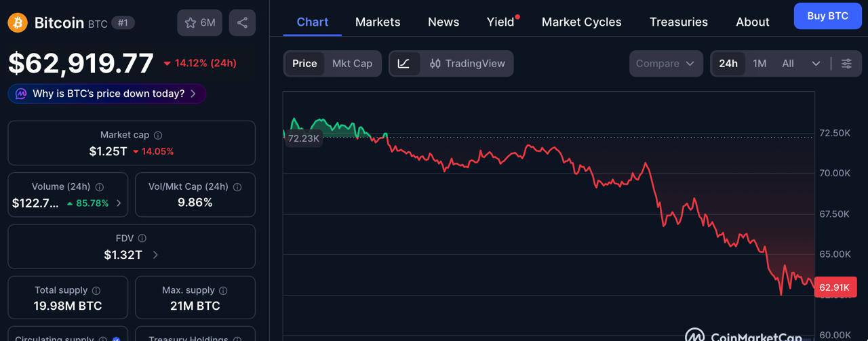The width and height of the screenshot is (868, 341).
Task: Click the Vol/Mkt Cap info icon
Action: 237,186
